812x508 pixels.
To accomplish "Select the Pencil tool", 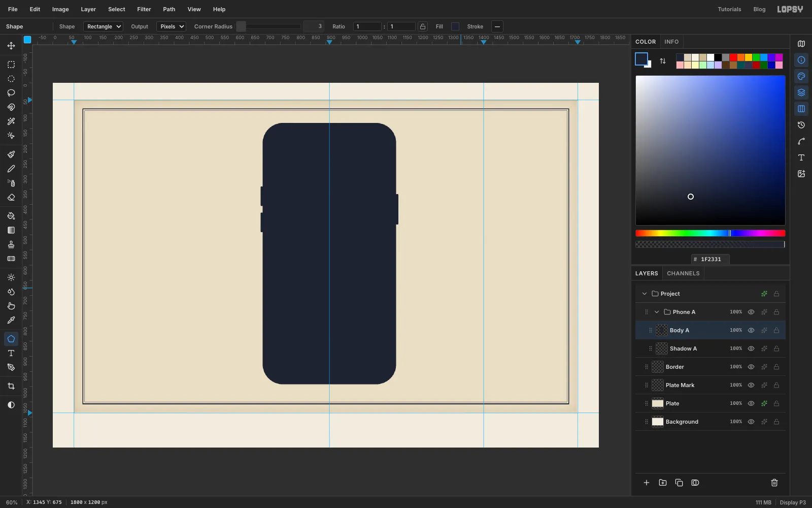I will pyautogui.click(x=11, y=169).
